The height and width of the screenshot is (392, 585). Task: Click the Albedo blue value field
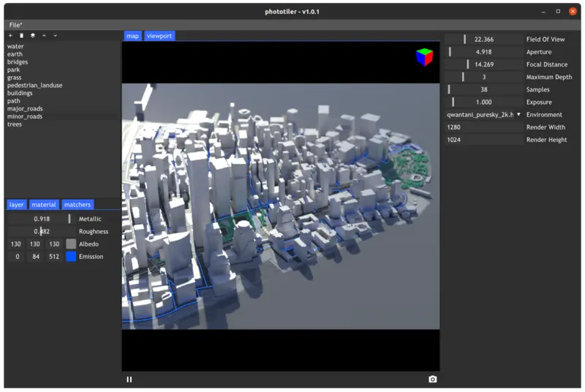pos(54,244)
